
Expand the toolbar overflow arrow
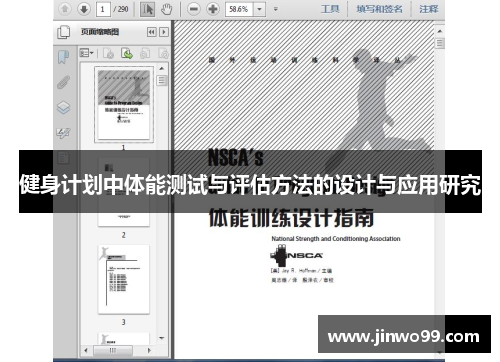(x=276, y=9)
